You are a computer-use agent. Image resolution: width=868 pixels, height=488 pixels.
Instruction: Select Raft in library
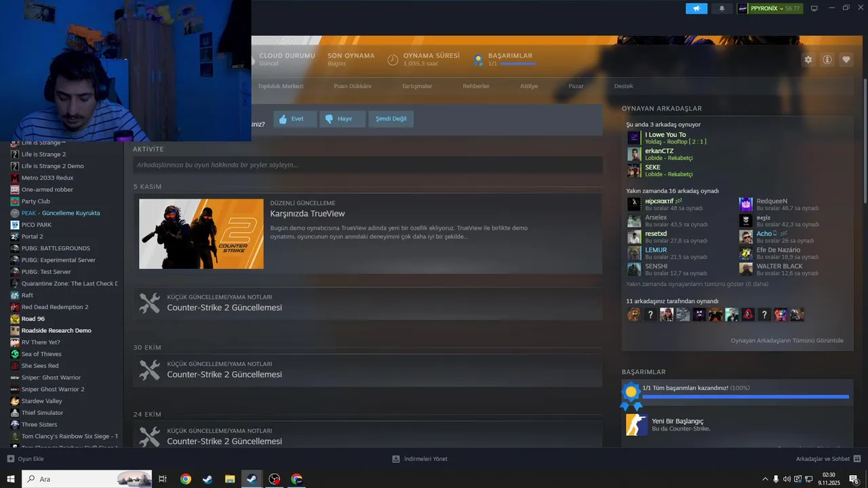coord(27,296)
